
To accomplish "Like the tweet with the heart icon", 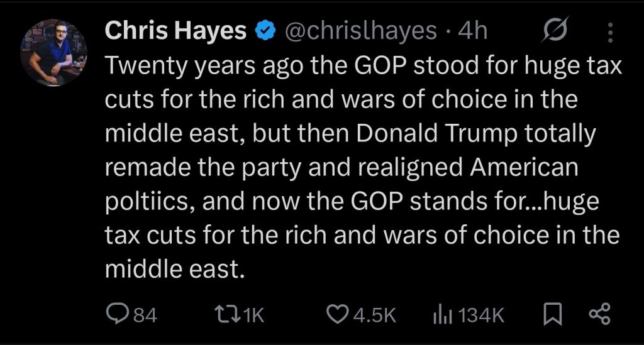I will [x=337, y=314].
